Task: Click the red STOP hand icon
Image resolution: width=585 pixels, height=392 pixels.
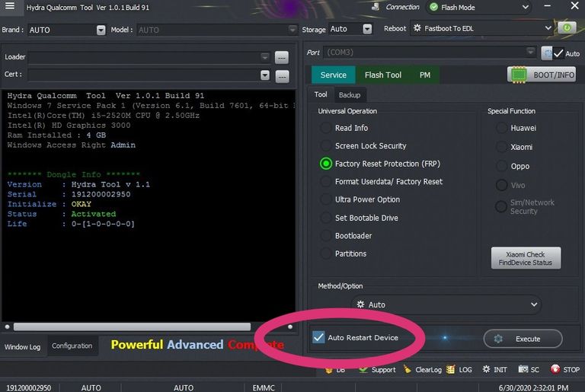Action: pos(555,369)
